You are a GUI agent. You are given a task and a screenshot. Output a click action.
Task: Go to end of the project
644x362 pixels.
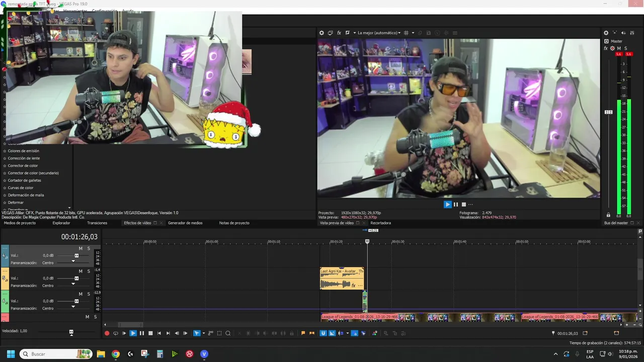pos(168,333)
